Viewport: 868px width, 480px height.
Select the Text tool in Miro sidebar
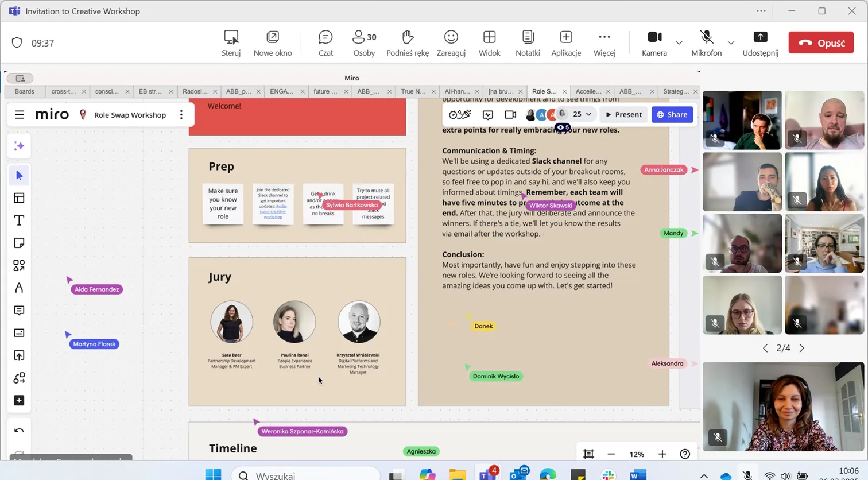click(x=19, y=221)
